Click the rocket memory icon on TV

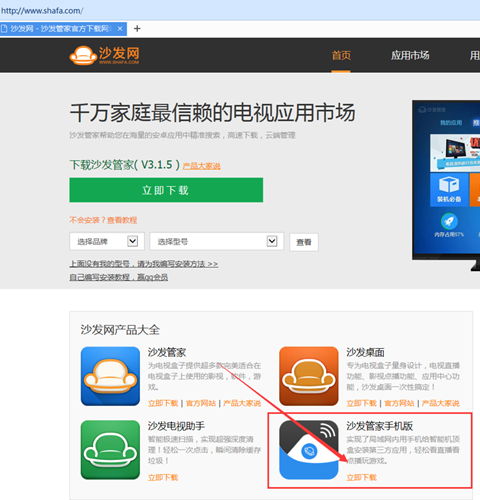point(449,221)
